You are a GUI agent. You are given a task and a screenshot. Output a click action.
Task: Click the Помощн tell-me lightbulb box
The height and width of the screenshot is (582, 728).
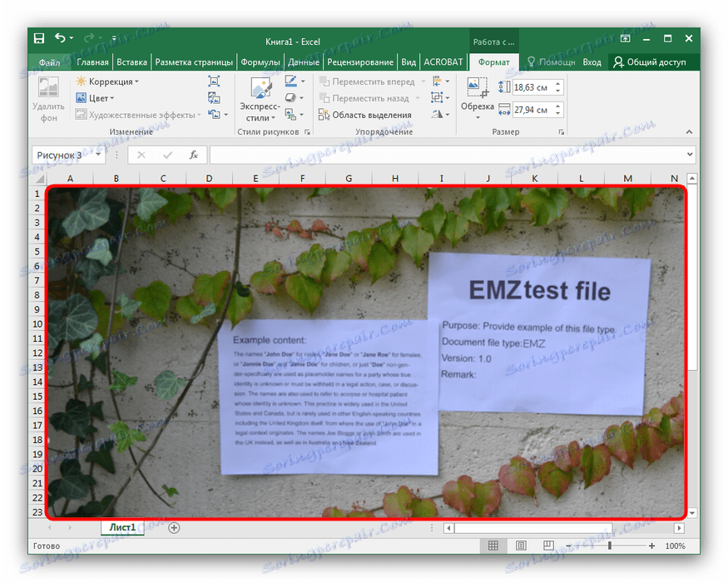pyautogui.click(x=551, y=62)
